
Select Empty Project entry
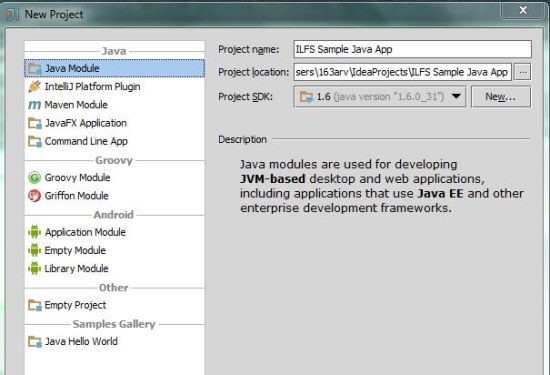click(115, 305)
